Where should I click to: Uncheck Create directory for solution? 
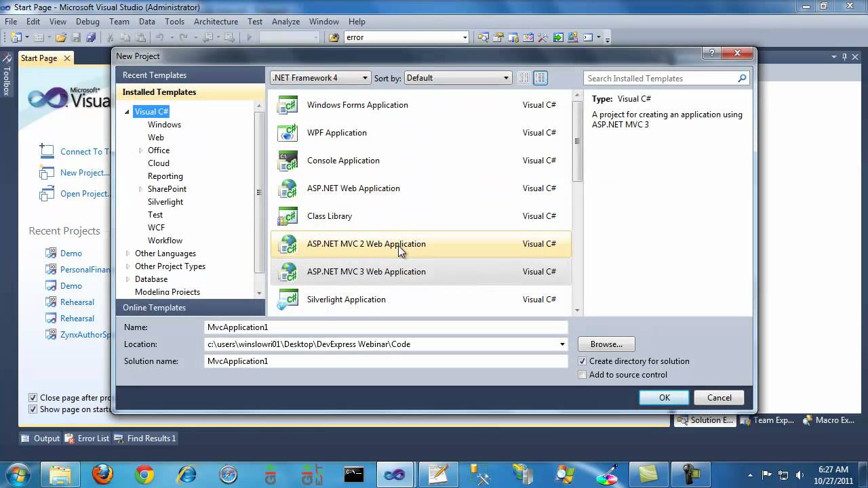(583, 361)
